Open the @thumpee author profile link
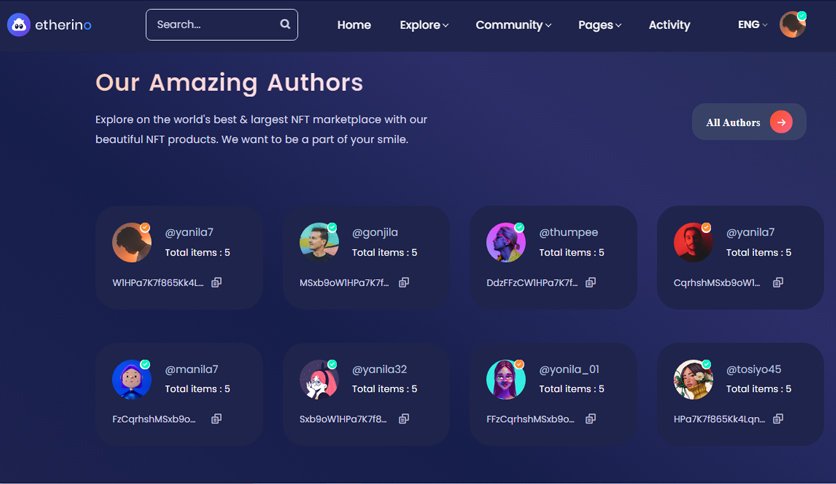Viewport: 836px width, 484px height. tap(568, 232)
